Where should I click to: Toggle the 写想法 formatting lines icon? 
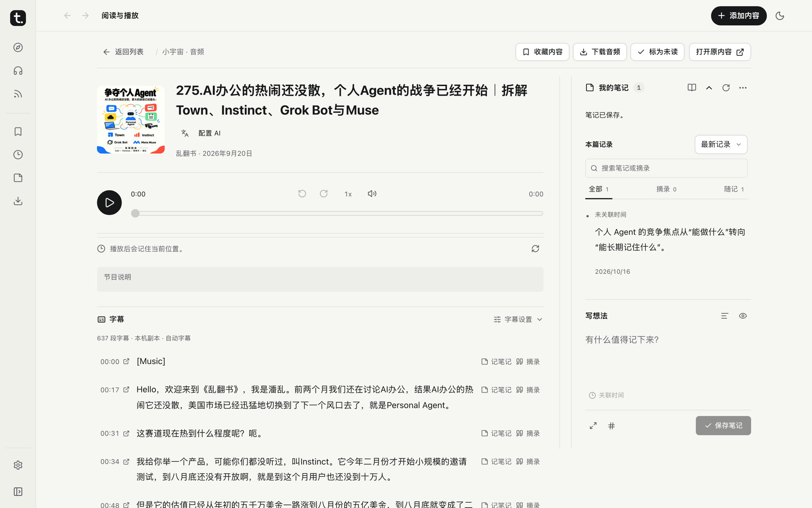point(724,316)
